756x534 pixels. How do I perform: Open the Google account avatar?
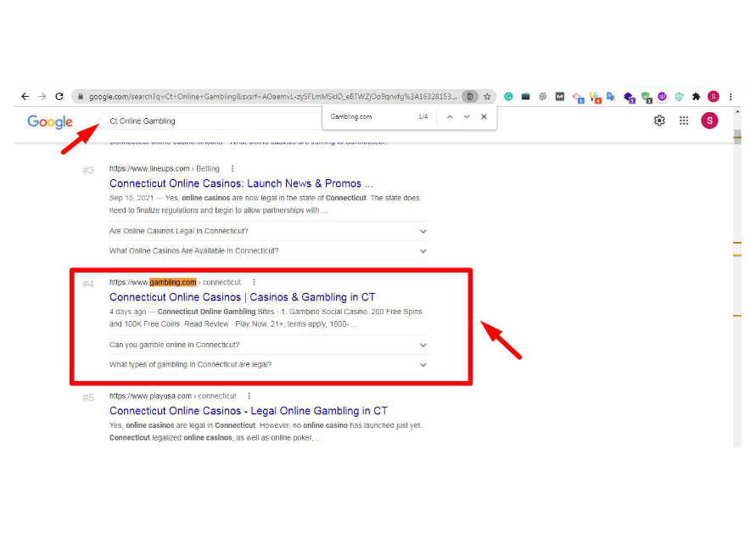[709, 121]
